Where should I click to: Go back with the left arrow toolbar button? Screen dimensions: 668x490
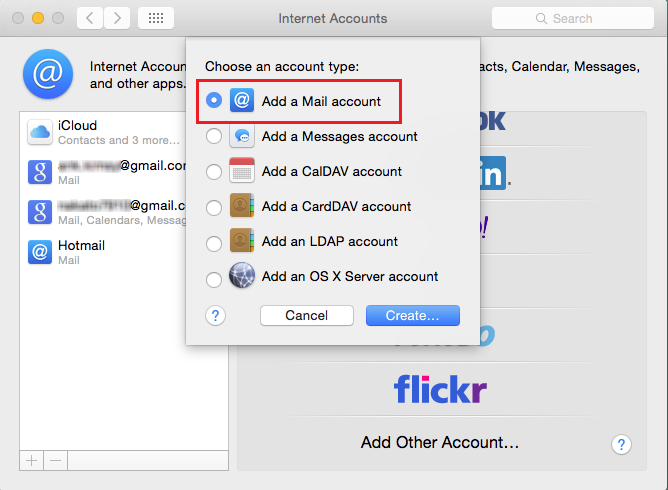coord(90,18)
